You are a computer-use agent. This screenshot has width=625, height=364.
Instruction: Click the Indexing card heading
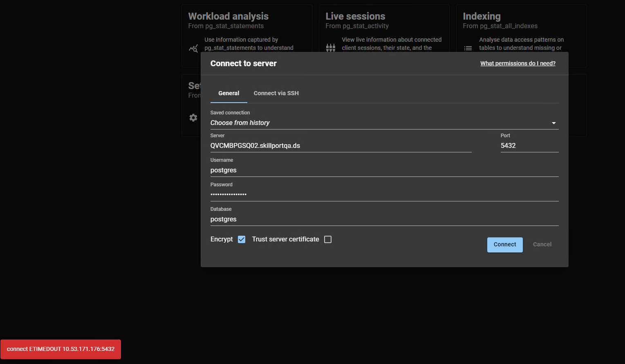482,16
